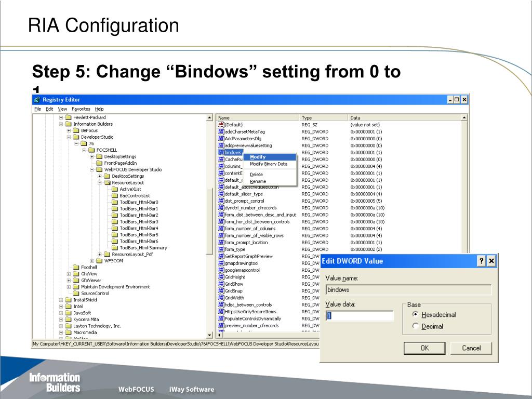Click the FOCSHELL folder icon
532x399 pixels.
(91, 150)
